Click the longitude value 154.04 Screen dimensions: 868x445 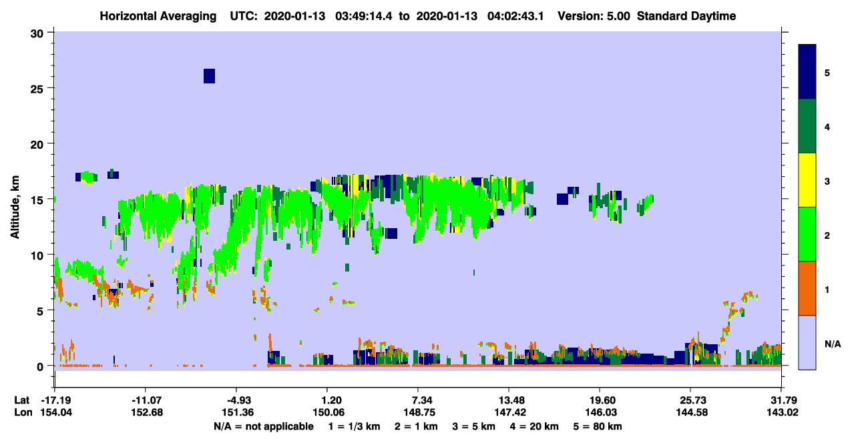[x=55, y=412]
